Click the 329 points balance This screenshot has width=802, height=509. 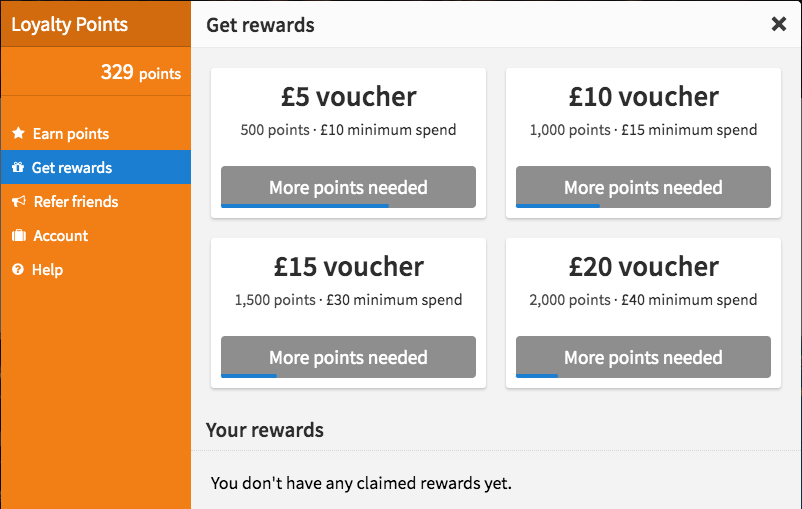point(141,73)
